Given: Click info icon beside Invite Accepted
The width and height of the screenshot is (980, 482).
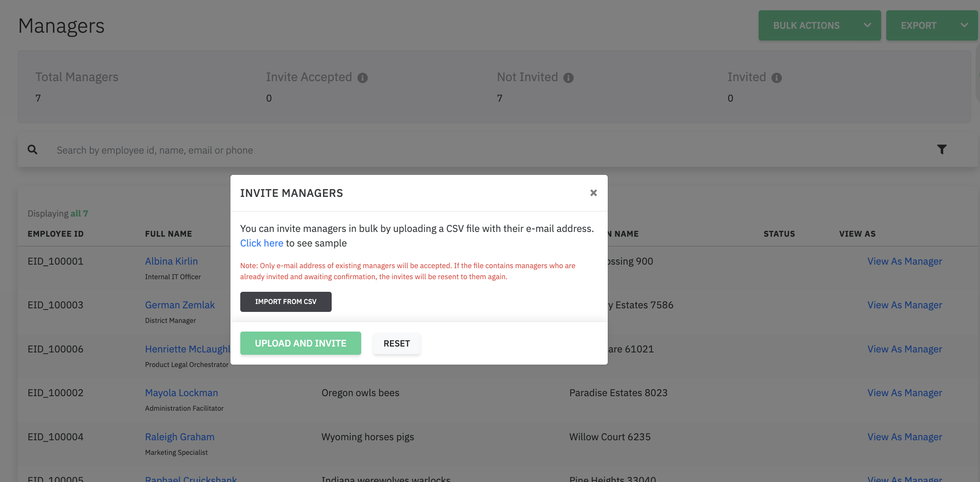Looking at the screenshot, I should [x=362, y=78].
